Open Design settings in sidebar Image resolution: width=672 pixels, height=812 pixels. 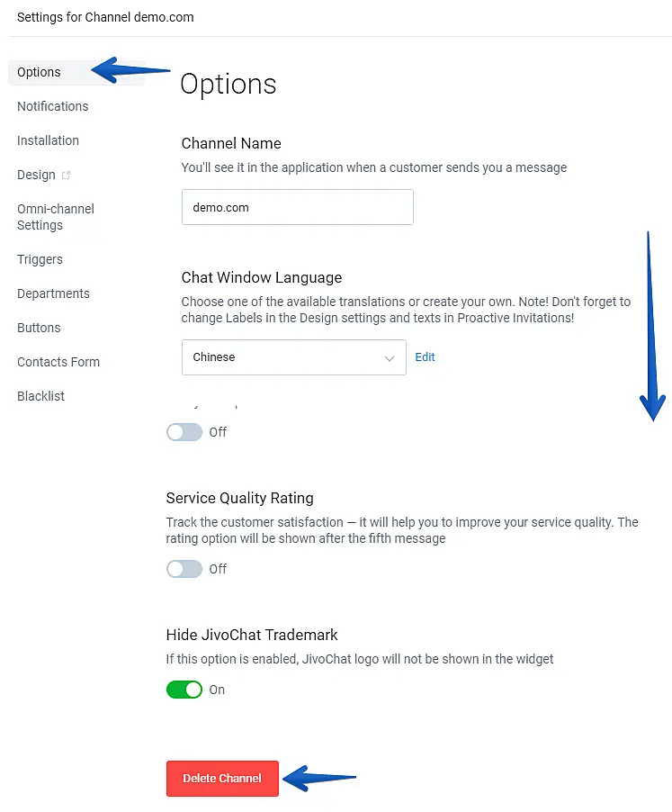point(37,175)
